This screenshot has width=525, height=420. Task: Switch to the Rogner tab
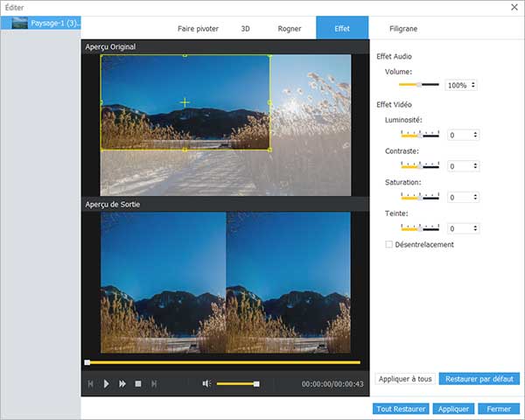click(x=290, y=28)
